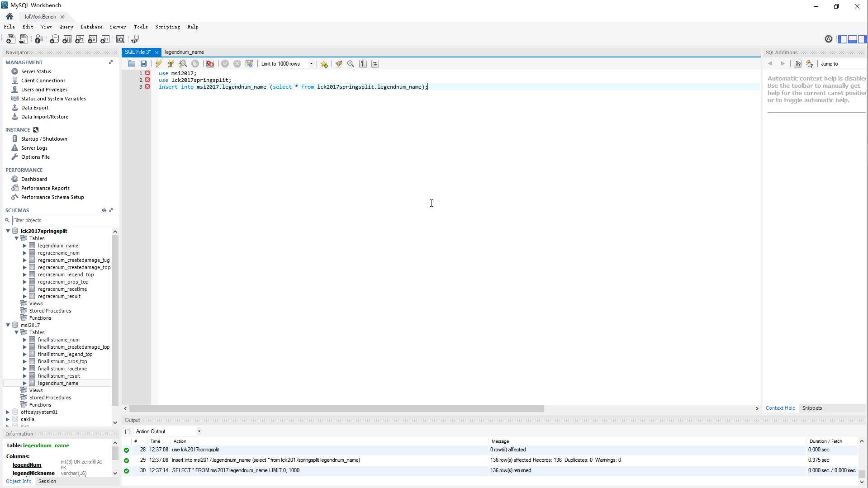Create a new schema icon
Image resolution: width=868 pixels, height=488 pixels.
point(54,39)
